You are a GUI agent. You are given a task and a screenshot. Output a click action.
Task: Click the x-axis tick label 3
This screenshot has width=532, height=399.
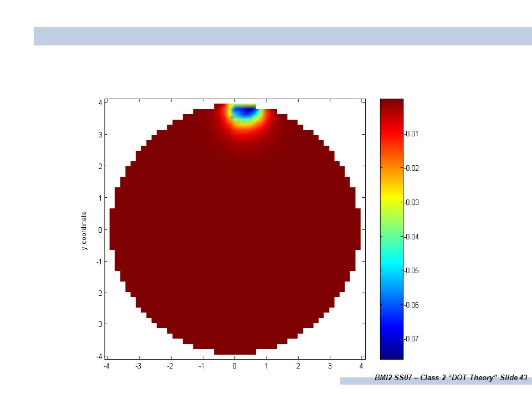pos(330,366)
